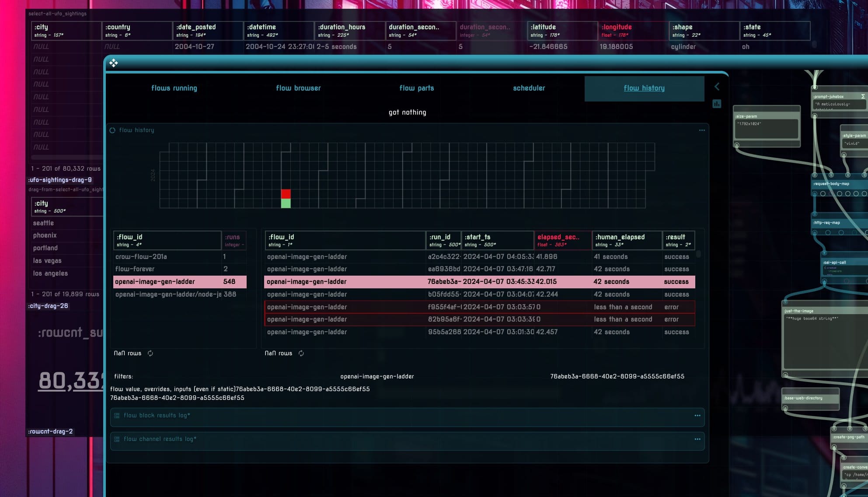Click the :datetime column header
868x497 pixels.
click(x=279, y=31)
